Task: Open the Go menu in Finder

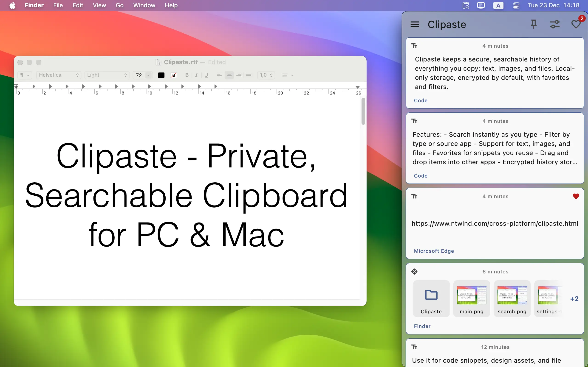Action: [x=119, y=5]
